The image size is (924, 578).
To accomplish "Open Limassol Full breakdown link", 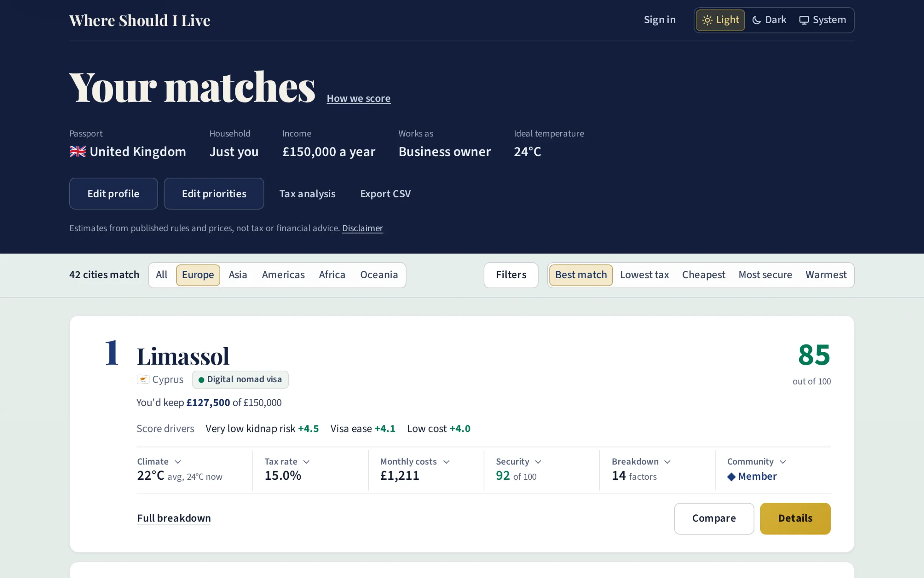I will pyautogui.click(x=174, y=518).
